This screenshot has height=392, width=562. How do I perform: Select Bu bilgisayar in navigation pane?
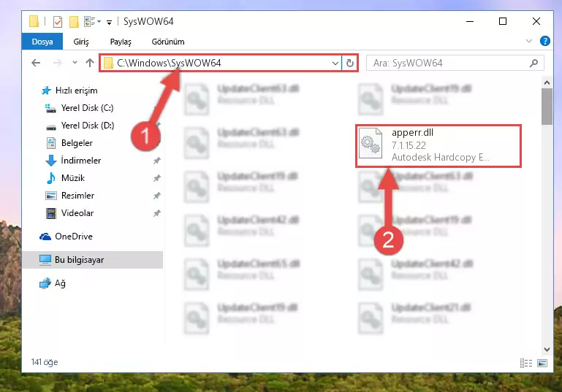click(79, 260)
